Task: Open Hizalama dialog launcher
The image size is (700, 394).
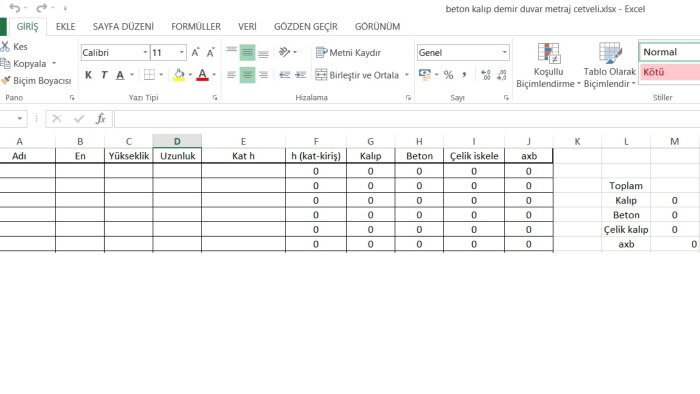Action: click(x=408, y=98)
